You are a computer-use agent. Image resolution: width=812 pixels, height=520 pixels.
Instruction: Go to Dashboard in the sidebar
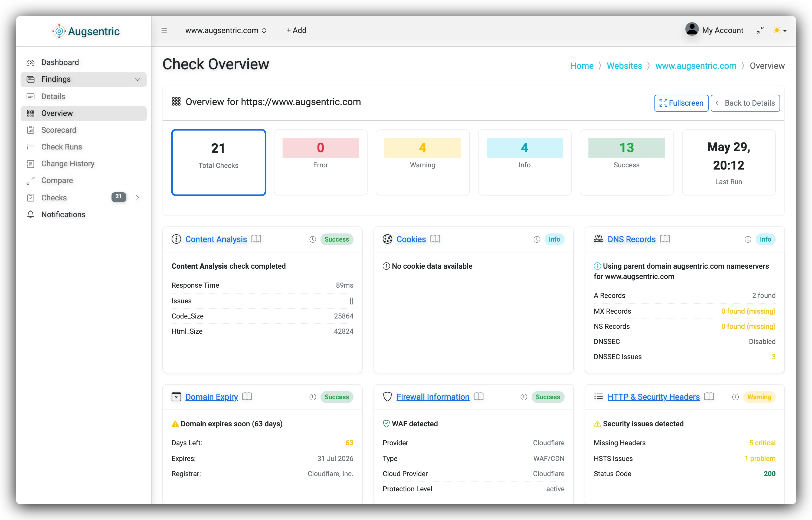83,63
